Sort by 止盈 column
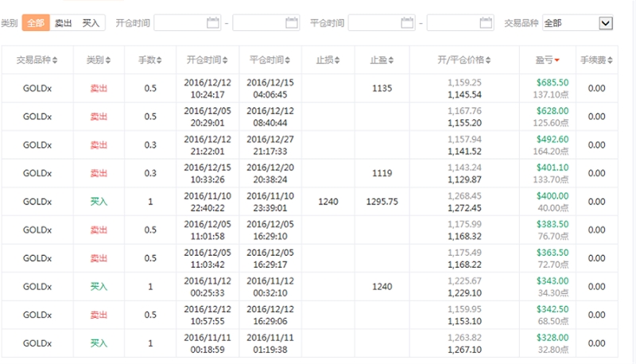 382,60
